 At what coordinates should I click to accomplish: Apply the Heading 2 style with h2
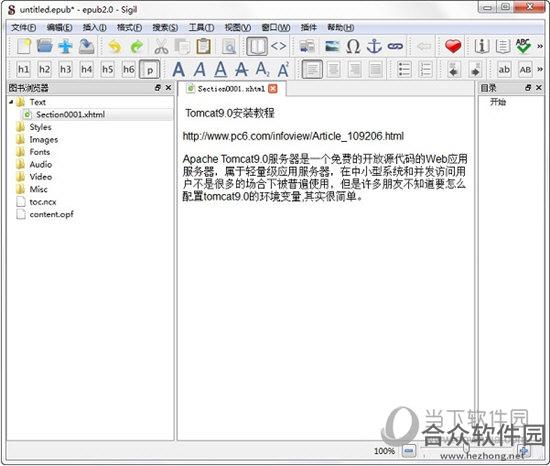tap(45, 69)
